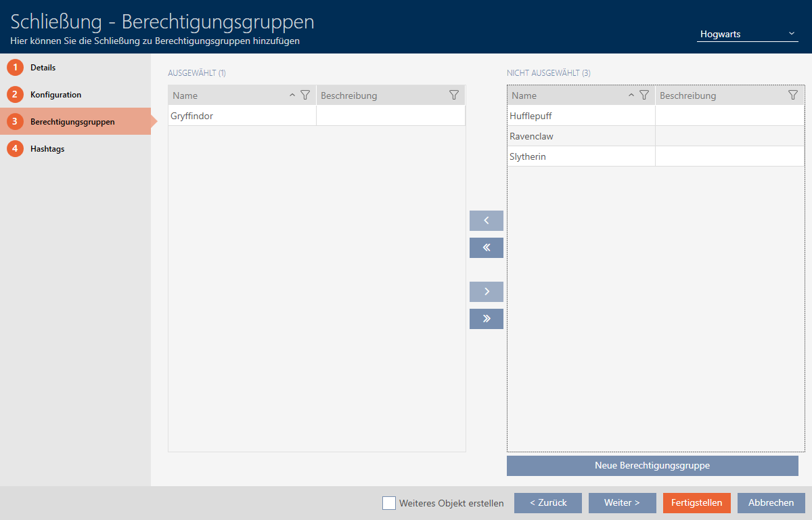812x520 pixels.
Task: Click the Abbrechen button
Action: 771,503
